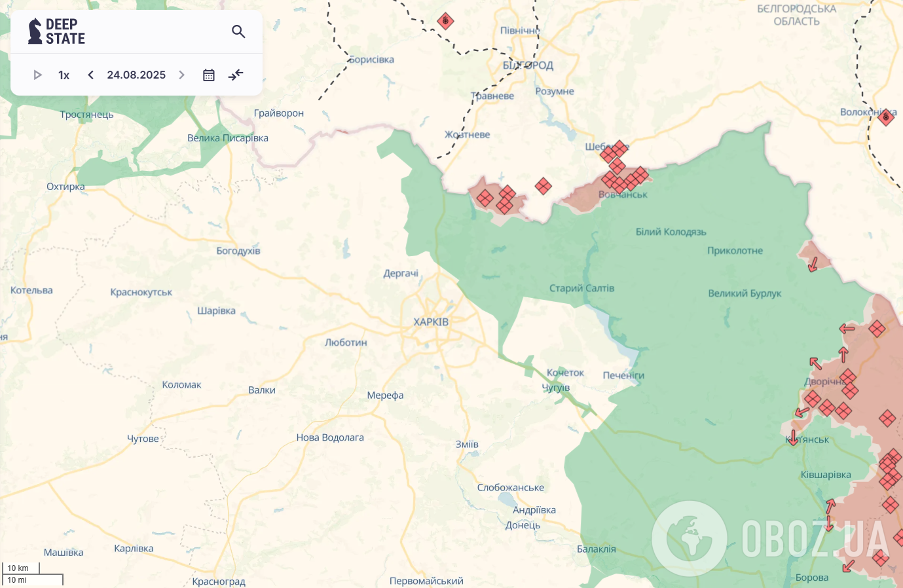Change the 1x playback speed
This screenshot has height=588, width=903.
[x=64, y=75]
